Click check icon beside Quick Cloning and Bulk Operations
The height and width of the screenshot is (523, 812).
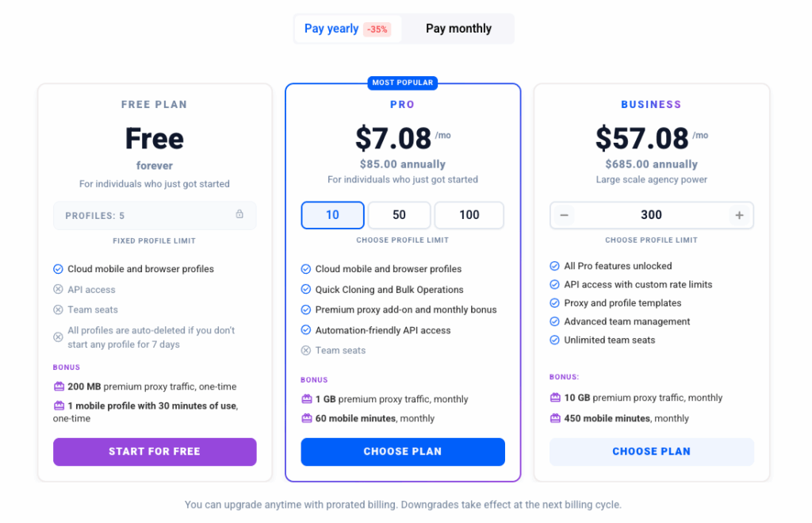pos(305,289)
